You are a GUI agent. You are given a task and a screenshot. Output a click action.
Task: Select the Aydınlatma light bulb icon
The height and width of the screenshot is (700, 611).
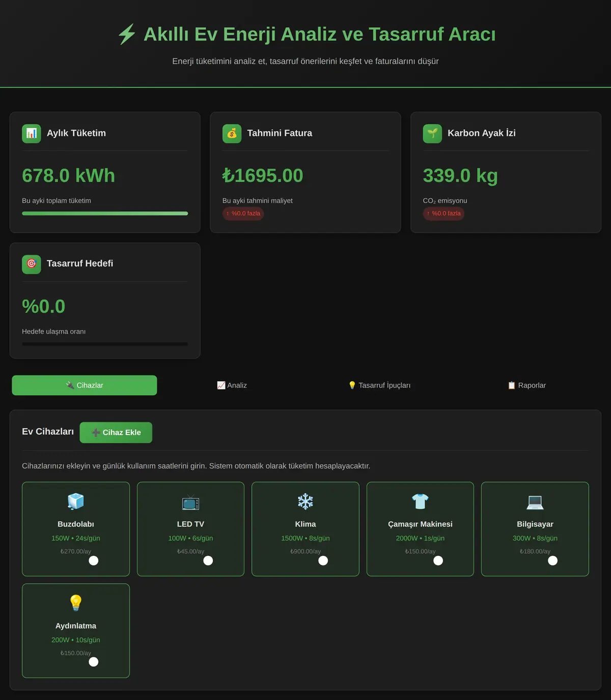pyautogui.click(x=76, y=603)
